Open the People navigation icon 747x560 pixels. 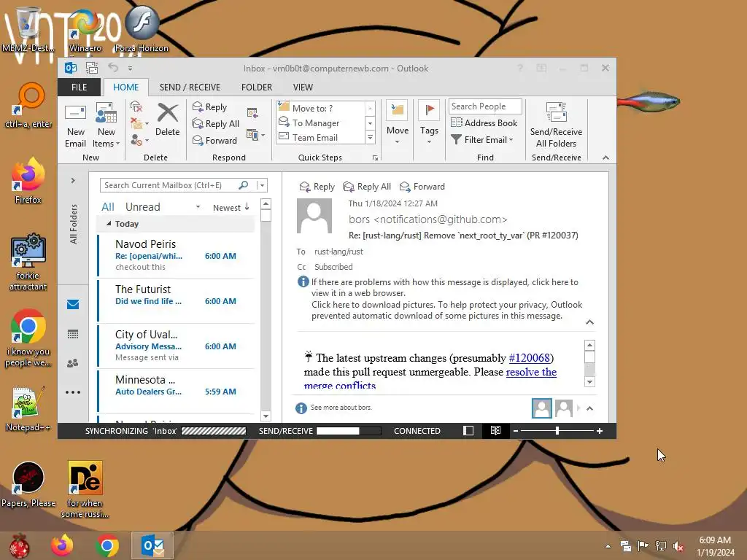point(73,363)
